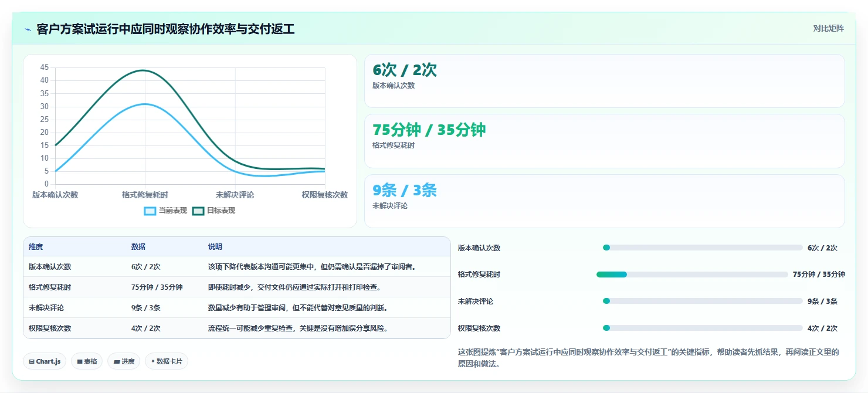This screenshot has height=393, width=868.
Task: Click the 4次 / 2次 progress value label
Action: click(822, 328)
